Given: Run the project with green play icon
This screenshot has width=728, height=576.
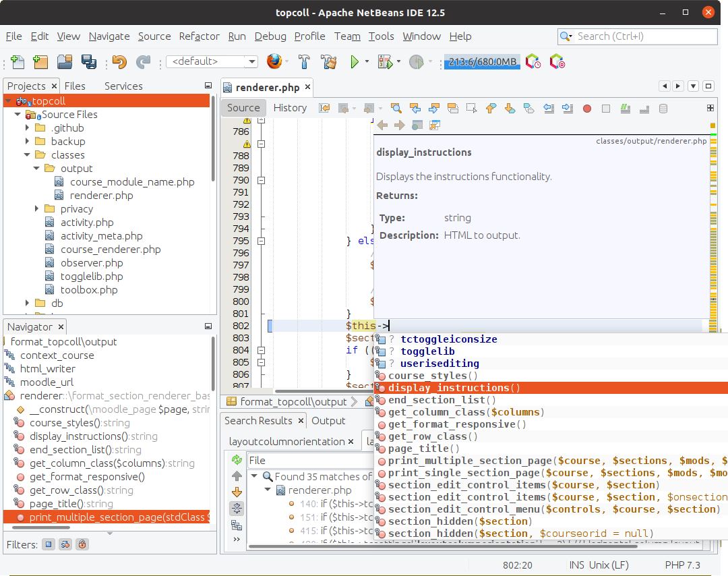Looking at the screenshot, I should 355,62.
